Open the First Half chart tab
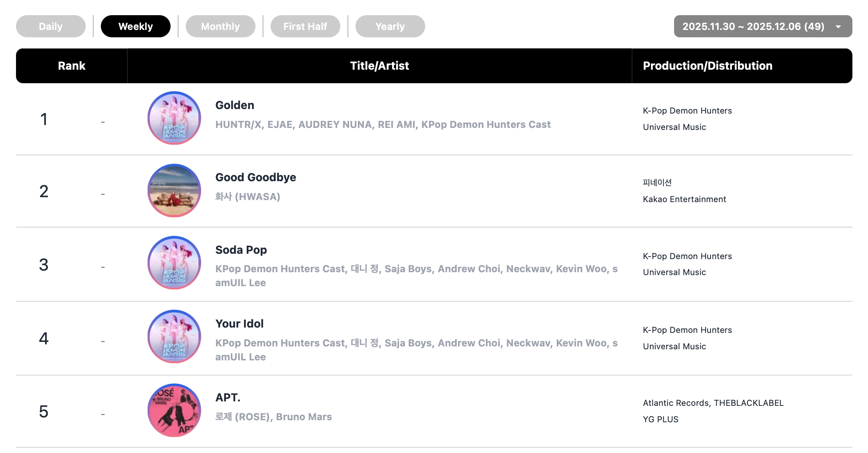This screenshot has height=453, width=868. point(305,26)
